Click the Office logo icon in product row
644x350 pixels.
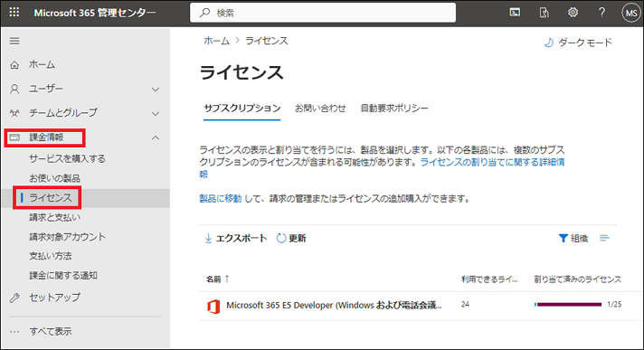pyautogui.click(x=213, y=307)
